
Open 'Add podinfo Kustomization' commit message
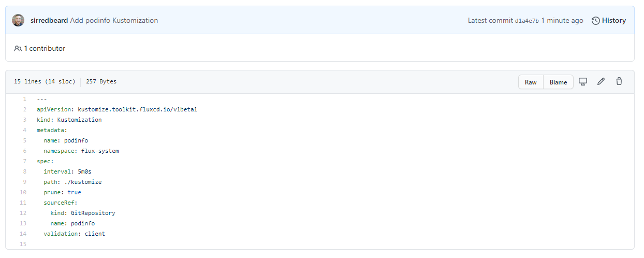114,21
